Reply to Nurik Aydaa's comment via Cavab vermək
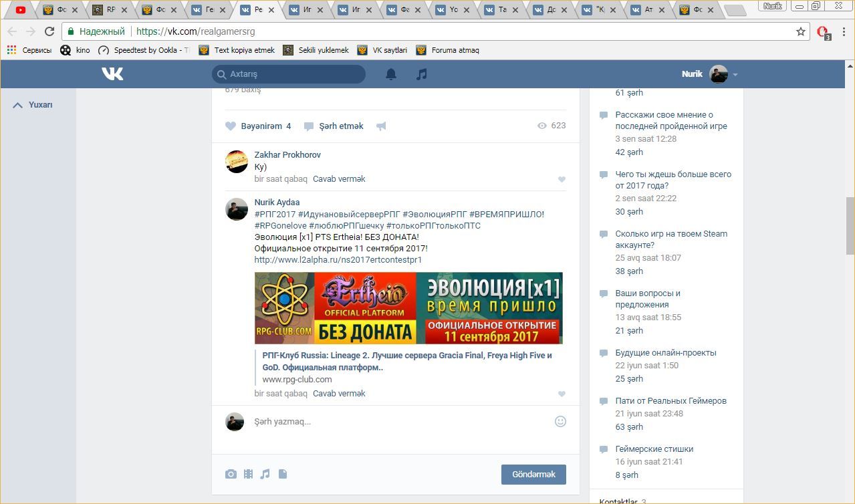 (x=339, y=394)
